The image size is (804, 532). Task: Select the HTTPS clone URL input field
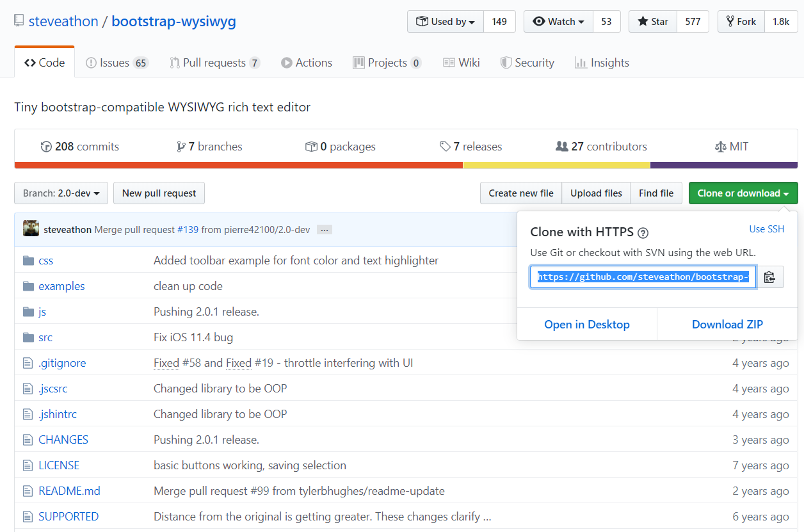(x=642, y=277)
